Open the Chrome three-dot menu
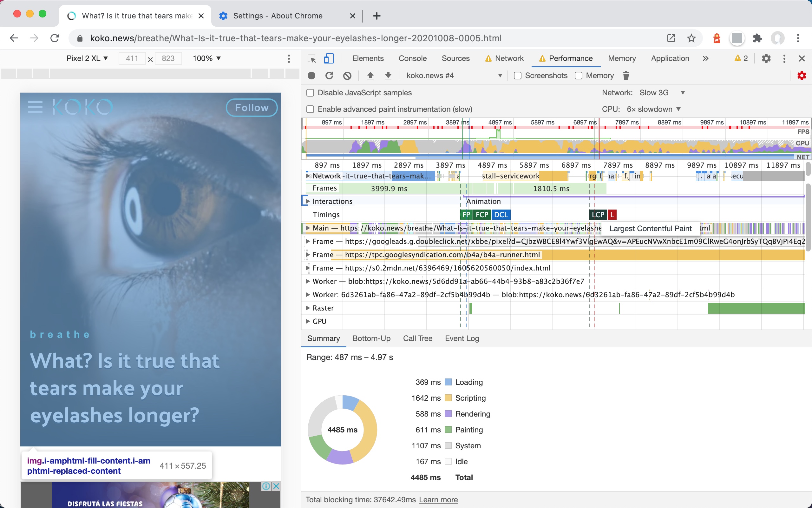812x508 pixels. tap(798, 38)
